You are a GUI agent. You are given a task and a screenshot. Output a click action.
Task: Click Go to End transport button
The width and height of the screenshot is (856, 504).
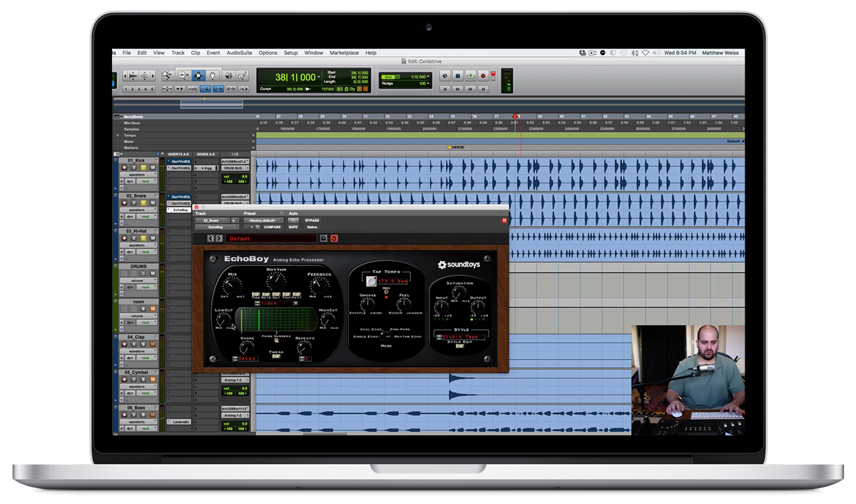tap(483, 88)
